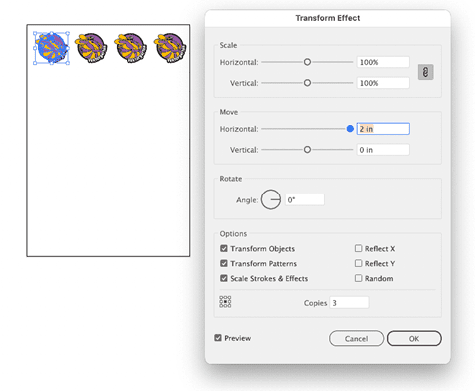Click the Options section heading
Screen dimensions: 475x391
[x=233, y=234]
